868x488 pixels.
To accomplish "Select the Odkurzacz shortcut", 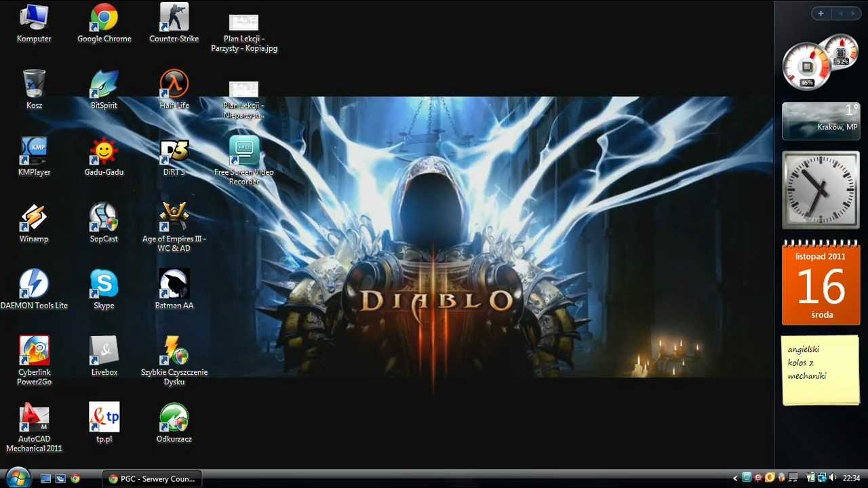I will (x=174, y=422).
